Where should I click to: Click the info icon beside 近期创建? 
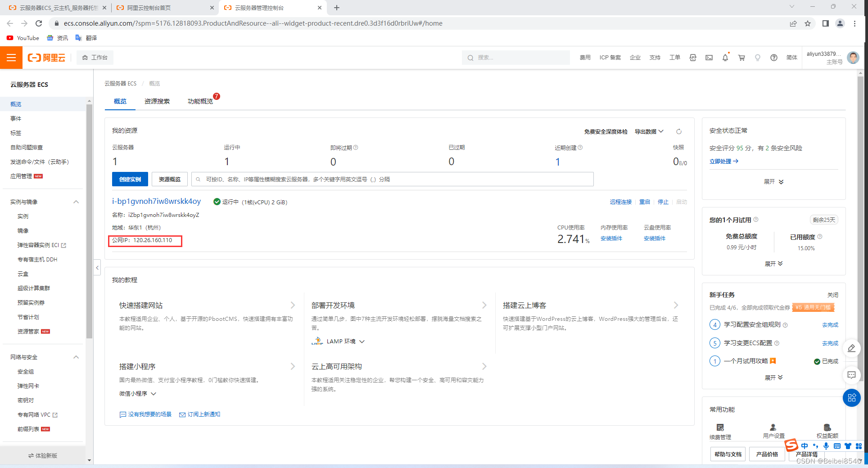coord(580,148)
